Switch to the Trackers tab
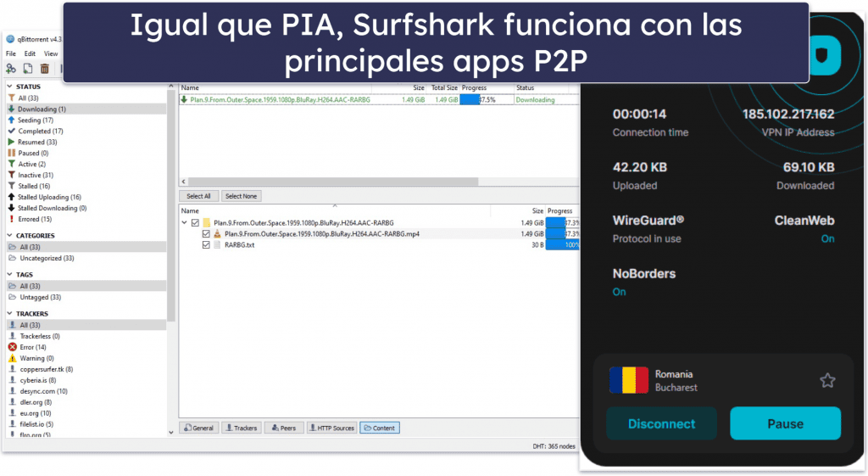Image resolution: width=868 pixels, height=476 pixels. pos(242,428)
